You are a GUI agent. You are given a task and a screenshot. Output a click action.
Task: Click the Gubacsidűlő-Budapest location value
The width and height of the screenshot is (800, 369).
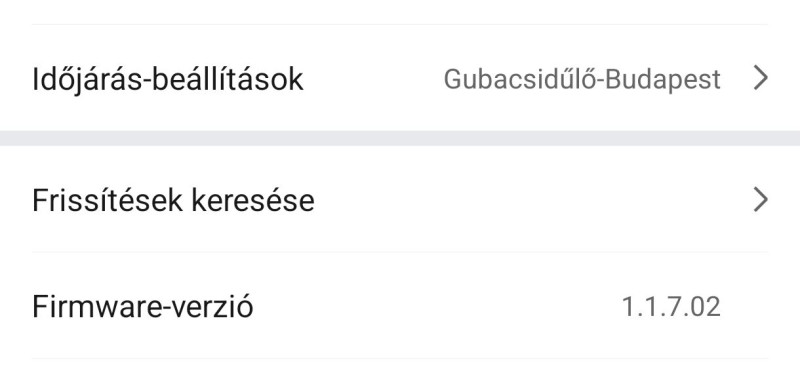tap(582, 80)
